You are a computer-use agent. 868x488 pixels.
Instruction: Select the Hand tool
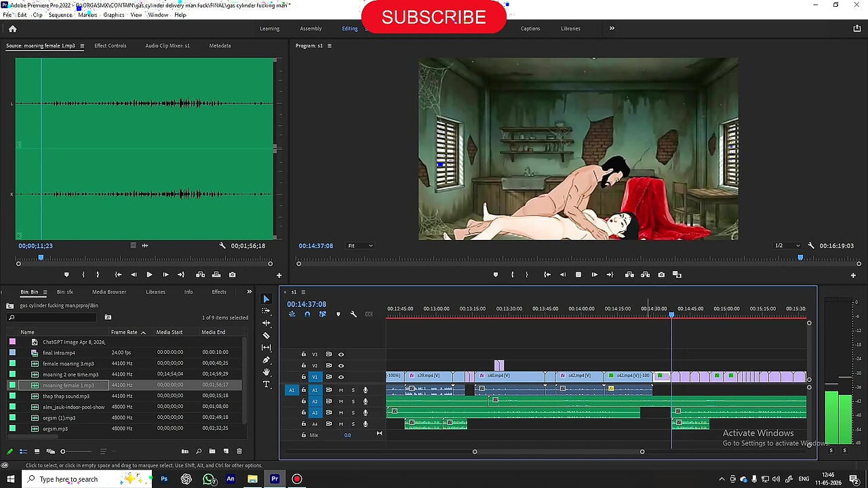(266, 372)
